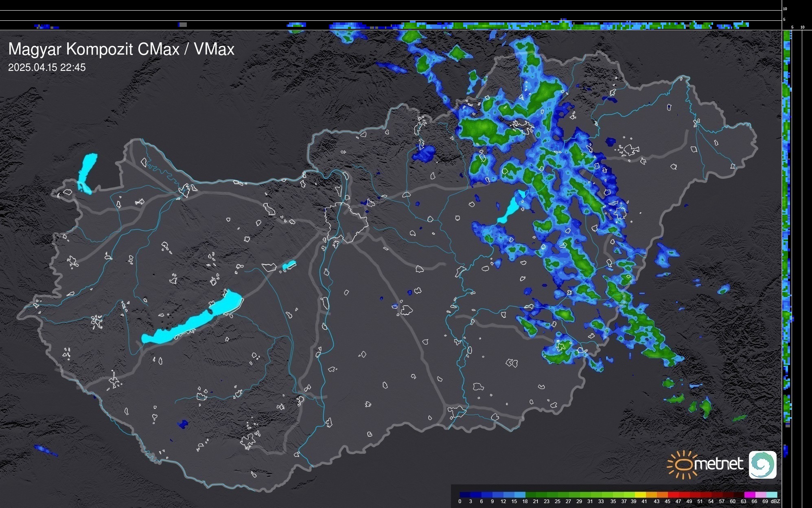Click the teal swirl logo icon
The width and height of the screenshot is (812, 508).
coord(762,464)
